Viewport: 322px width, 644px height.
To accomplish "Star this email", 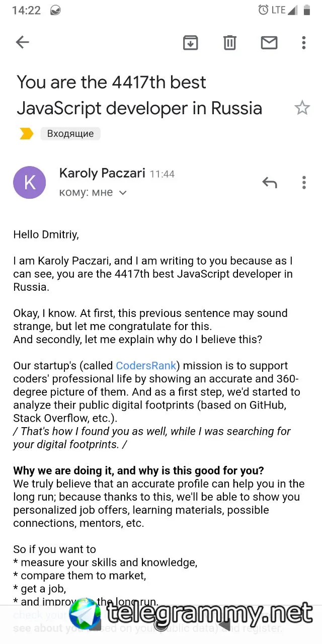I will (x=302, y=107).
